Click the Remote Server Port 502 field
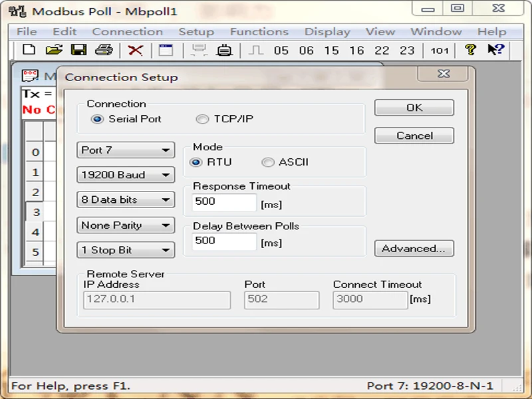The image size is (532, 399). point(281,300)
